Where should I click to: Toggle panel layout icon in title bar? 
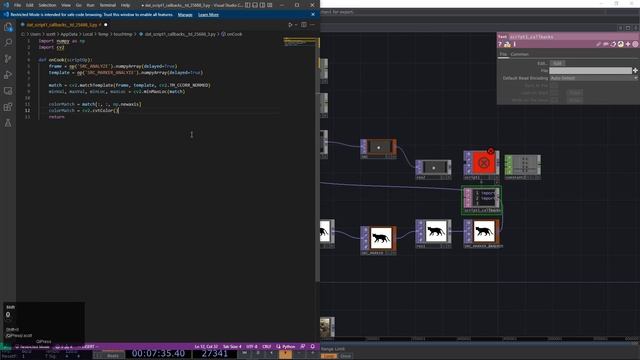point(255,5)
